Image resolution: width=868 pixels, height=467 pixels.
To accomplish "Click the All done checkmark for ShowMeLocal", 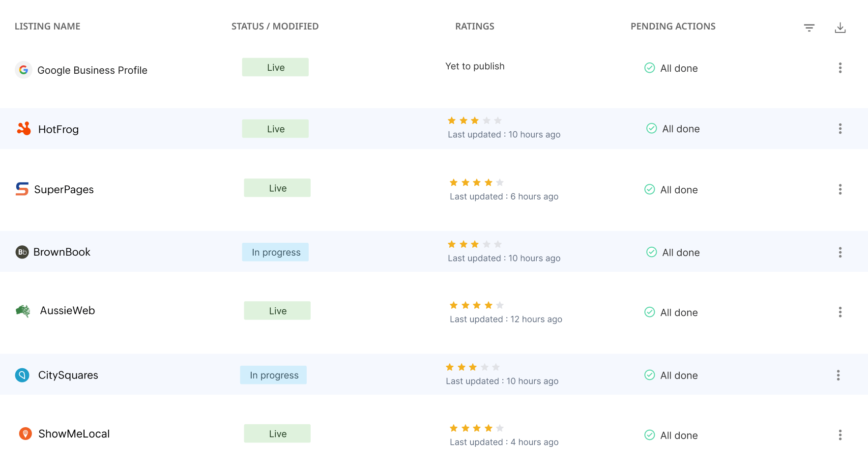I will pyautogui.click(x=649, y=435).
